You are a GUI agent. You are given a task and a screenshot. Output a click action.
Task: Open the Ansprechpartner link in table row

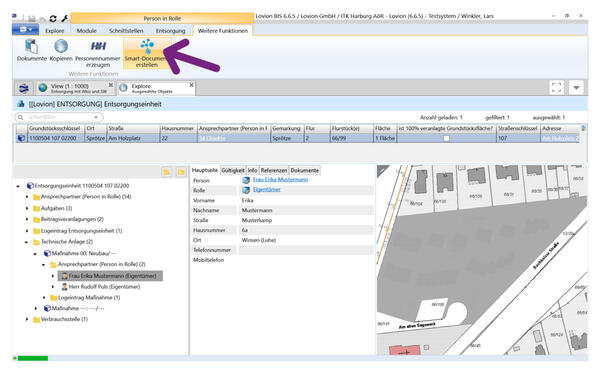tap(212, 138)
